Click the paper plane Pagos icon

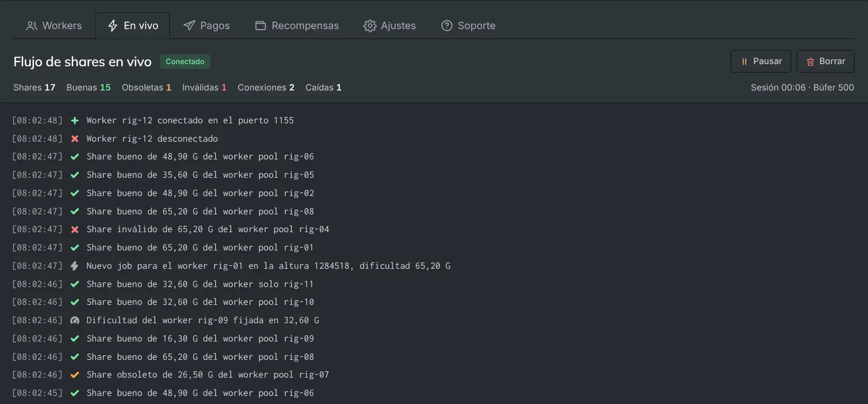pyautogui.click(x=189, y=26)
